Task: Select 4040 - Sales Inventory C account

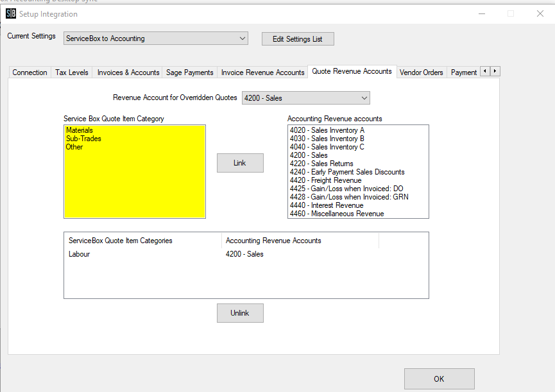Action: (x=358, y=147)
